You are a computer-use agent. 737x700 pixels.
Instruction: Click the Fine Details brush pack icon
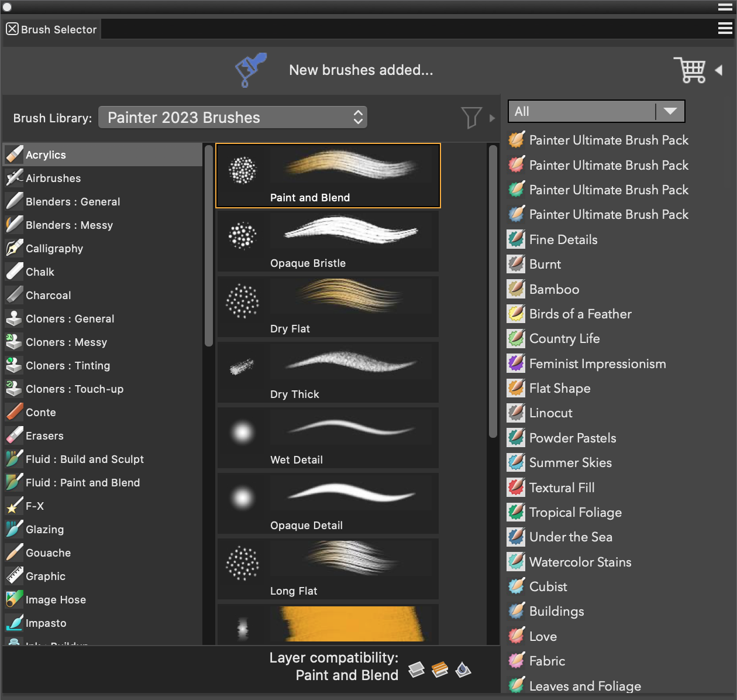pos(516,239)
